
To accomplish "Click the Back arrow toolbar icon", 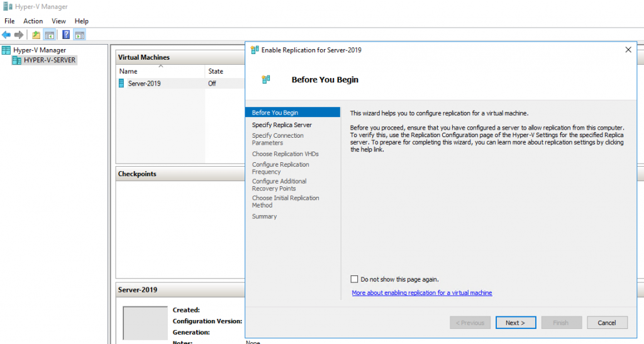I will coord(6,35).
